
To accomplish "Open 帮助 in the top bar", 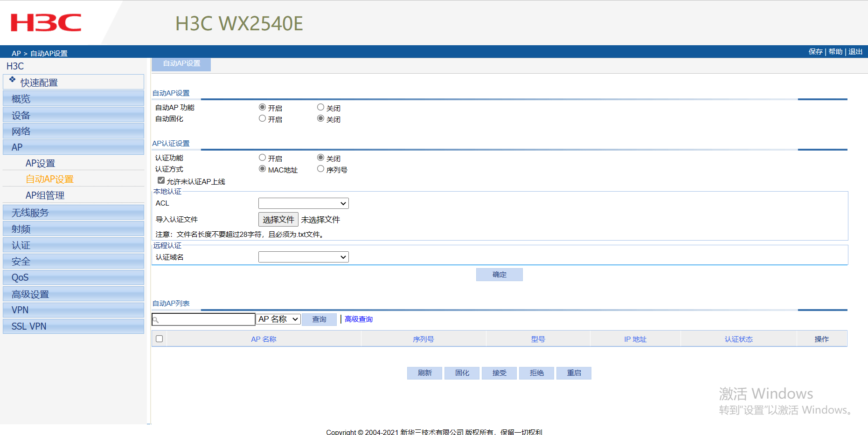I will 835,52.
